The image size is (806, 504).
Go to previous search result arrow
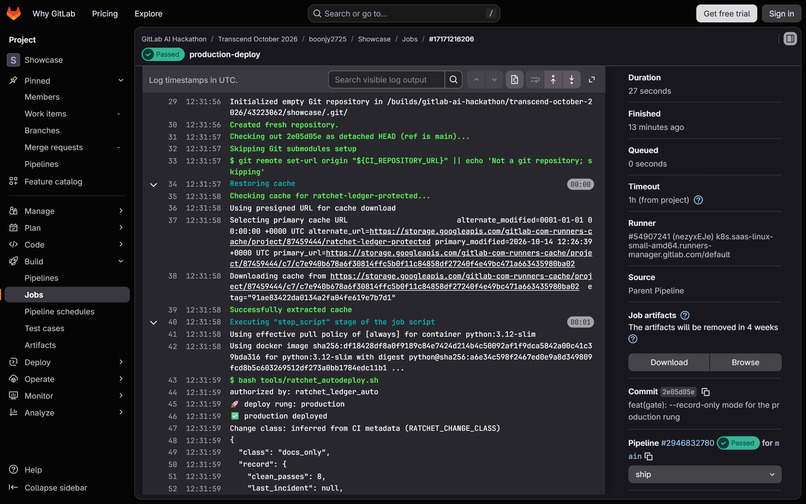click(x=477, y=80)
